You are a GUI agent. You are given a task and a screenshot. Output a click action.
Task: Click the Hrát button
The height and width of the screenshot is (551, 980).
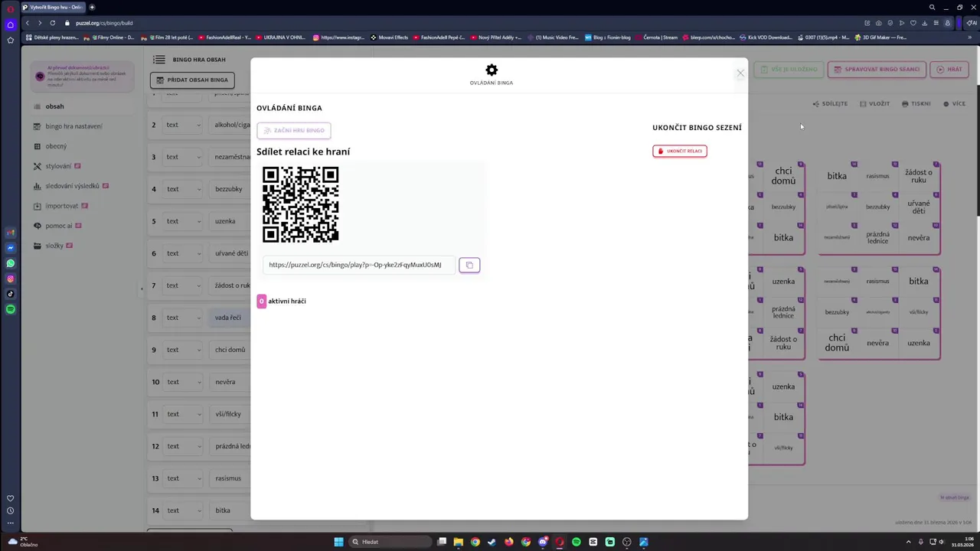click(949, 69)
